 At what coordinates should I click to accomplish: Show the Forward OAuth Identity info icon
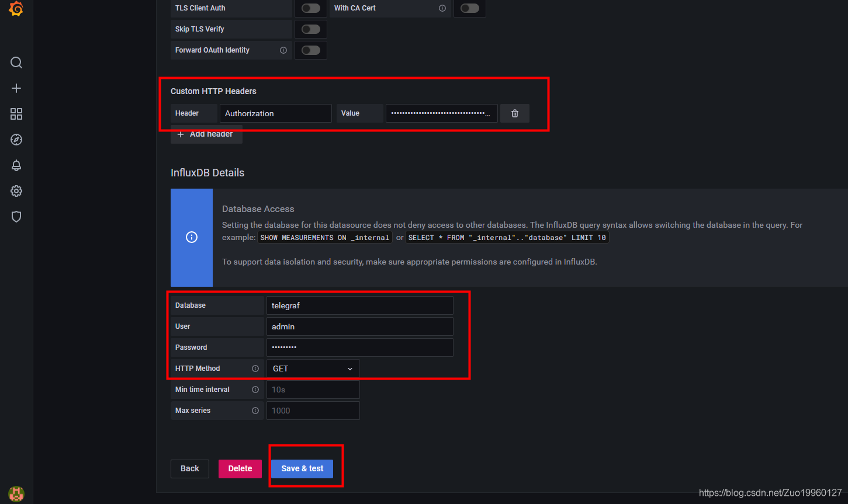[x=283, y=50]
